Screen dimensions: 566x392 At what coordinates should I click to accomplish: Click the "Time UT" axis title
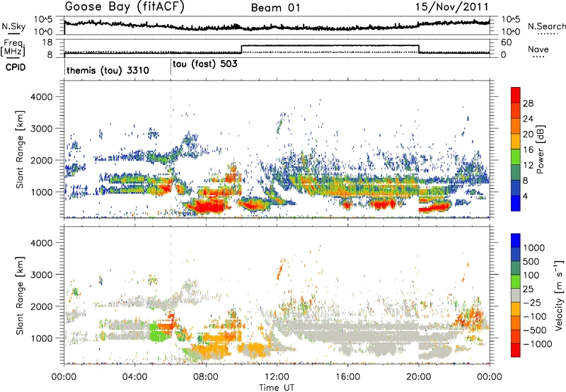pyautogui.click(x=277, y=388)
